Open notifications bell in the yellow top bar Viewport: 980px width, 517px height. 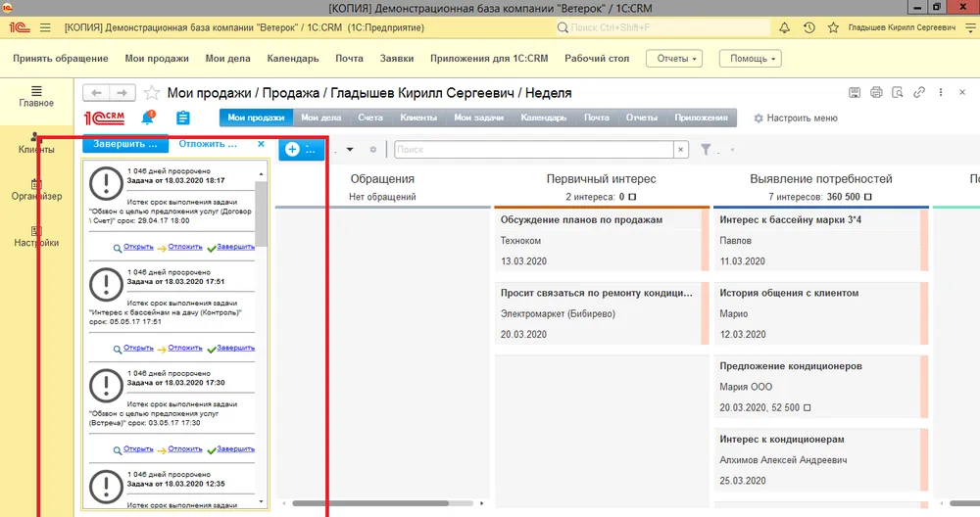coord(784,27)
